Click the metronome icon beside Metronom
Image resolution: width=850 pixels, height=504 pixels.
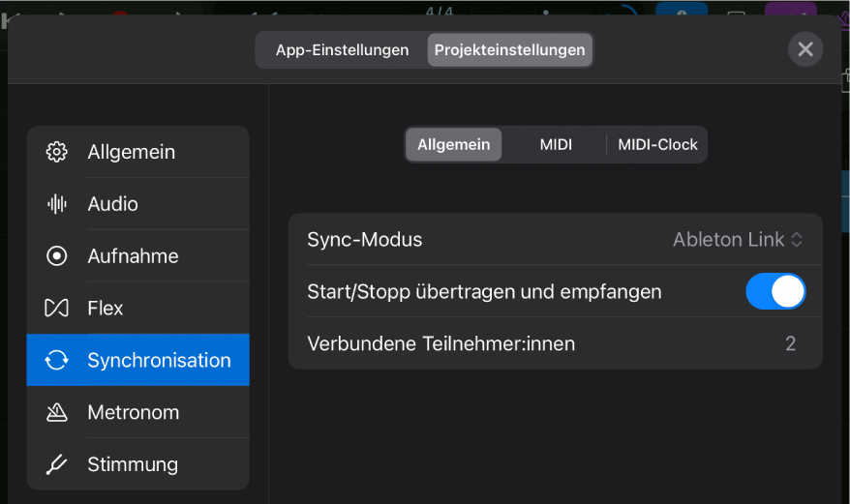(56, 412)
